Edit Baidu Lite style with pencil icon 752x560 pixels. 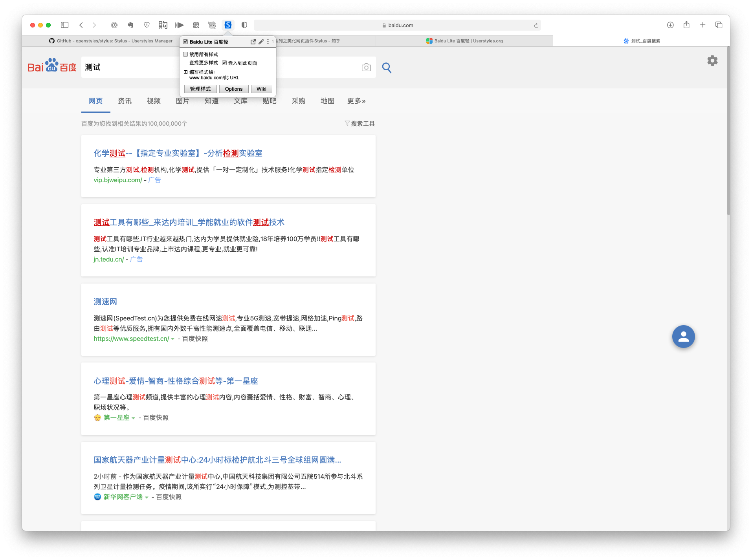pos(261,42)
